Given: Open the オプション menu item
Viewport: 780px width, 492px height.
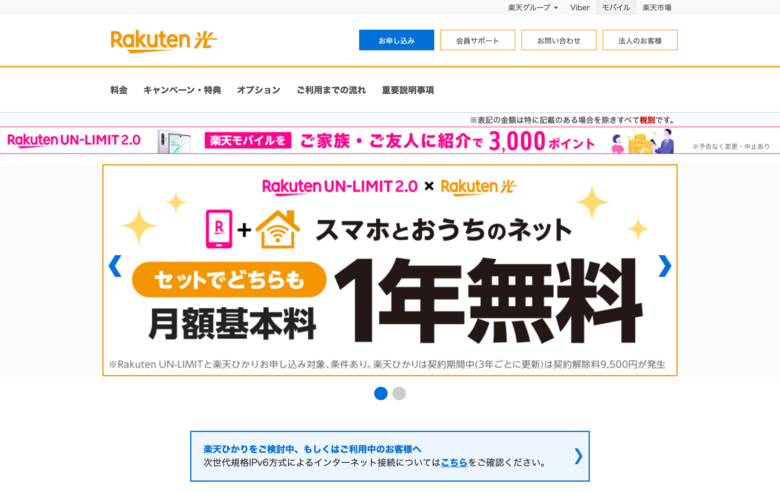Looking at the screenshot, I should (259, 90).
